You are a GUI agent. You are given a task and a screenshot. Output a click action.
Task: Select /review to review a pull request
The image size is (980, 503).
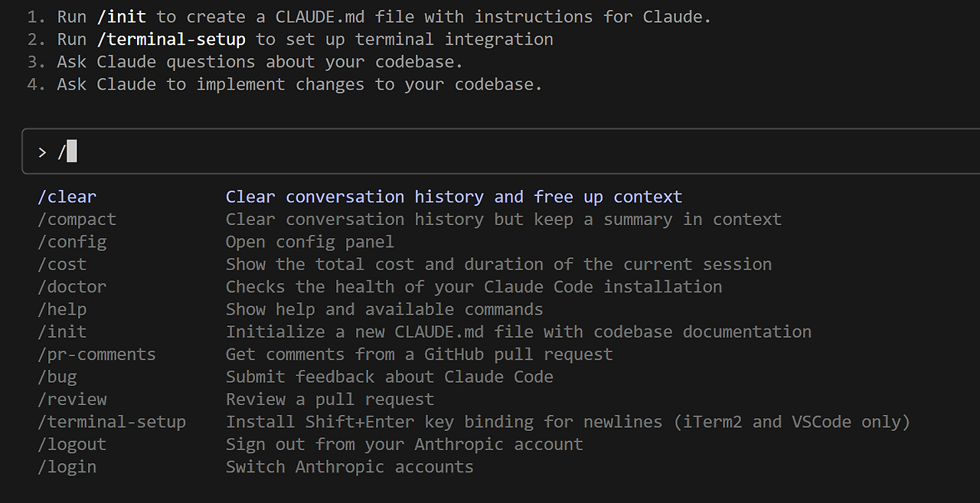[x=72, y=399]
